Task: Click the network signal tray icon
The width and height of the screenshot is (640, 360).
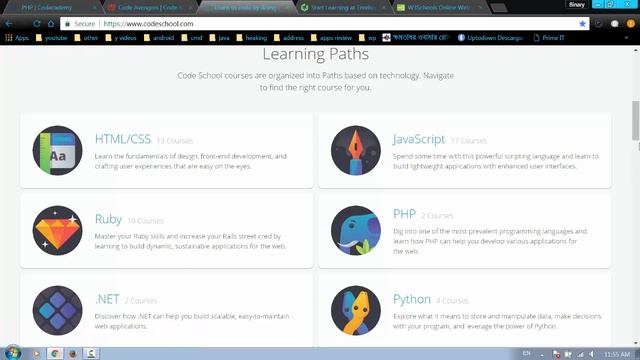Action: pyautogui.click(x=580, y=354)
